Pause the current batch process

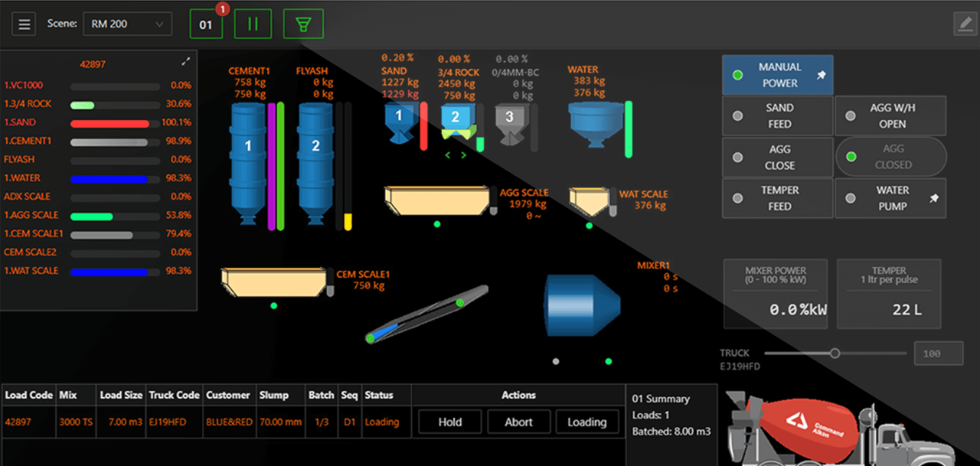253,24
